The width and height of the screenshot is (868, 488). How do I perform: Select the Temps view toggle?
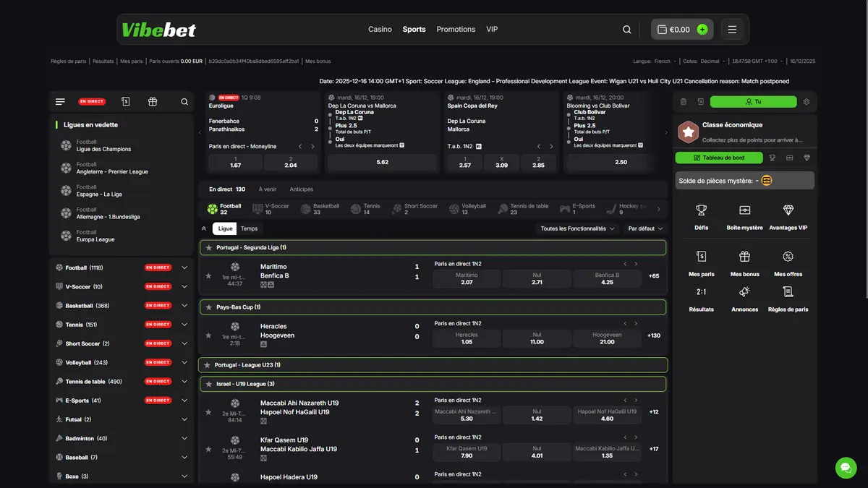pos(249,228)
